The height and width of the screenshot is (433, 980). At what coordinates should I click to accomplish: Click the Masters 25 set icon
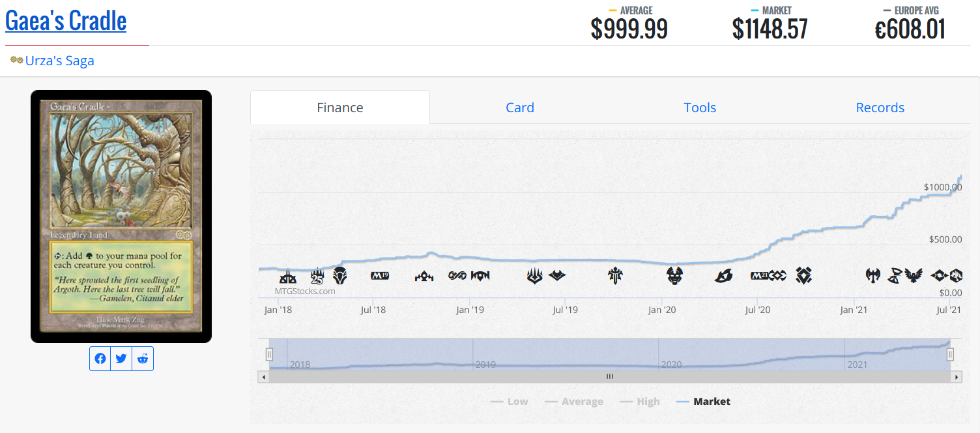point(317,276)
